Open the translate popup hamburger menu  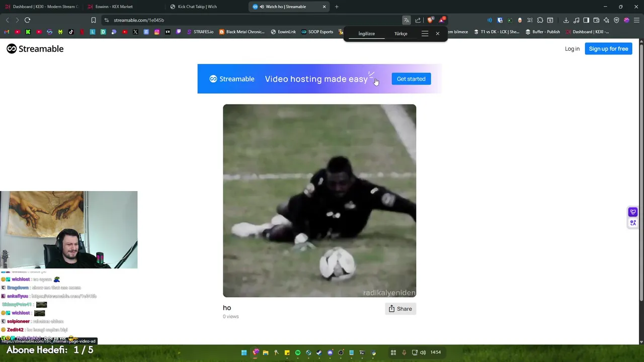click(x=425, y=34)
